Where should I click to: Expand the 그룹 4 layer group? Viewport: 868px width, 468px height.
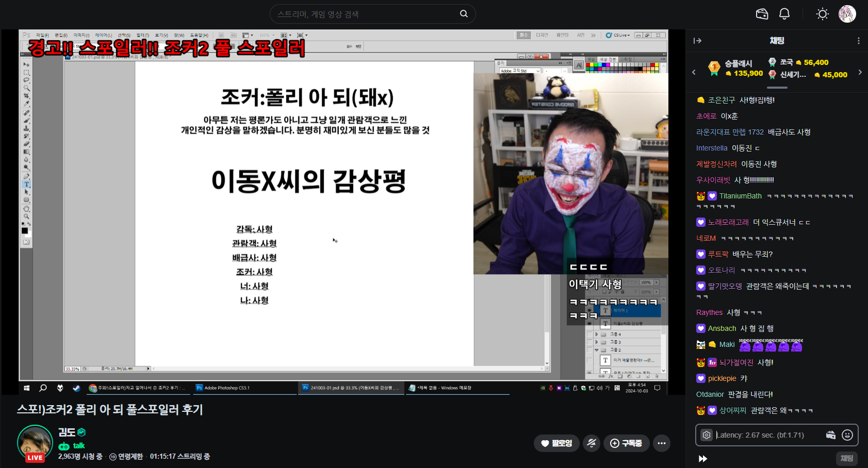coord(597,334)
